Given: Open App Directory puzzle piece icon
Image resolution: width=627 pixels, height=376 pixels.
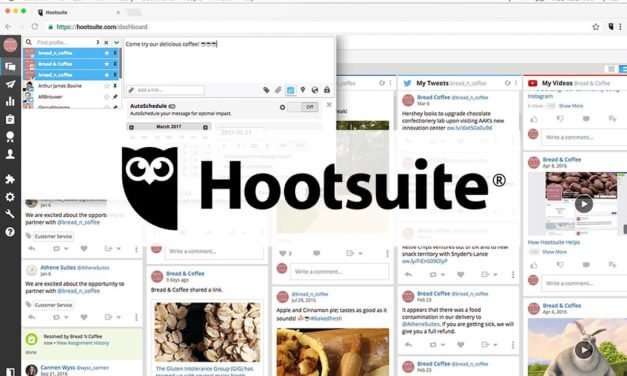Looking at the screenshot, I should [x=10, y=179].
